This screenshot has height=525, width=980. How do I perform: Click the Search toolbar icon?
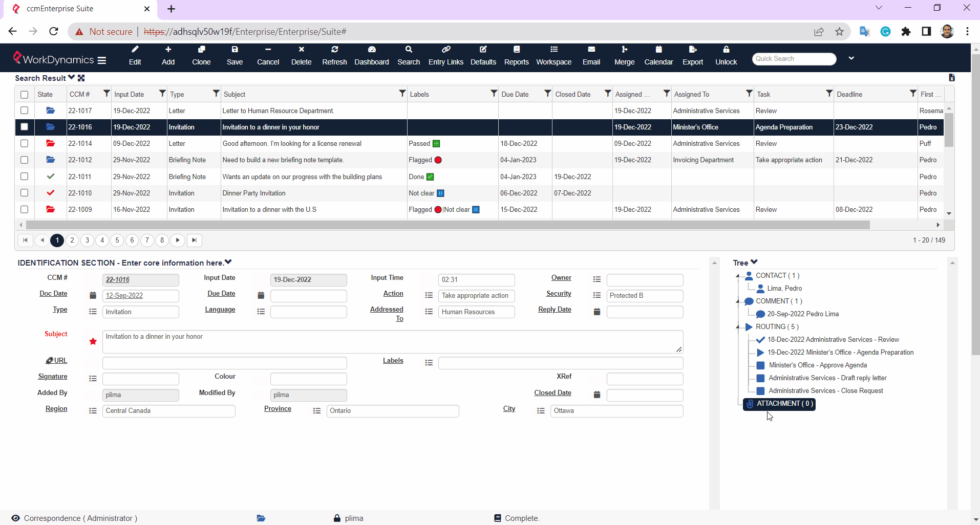pos(409,56)
